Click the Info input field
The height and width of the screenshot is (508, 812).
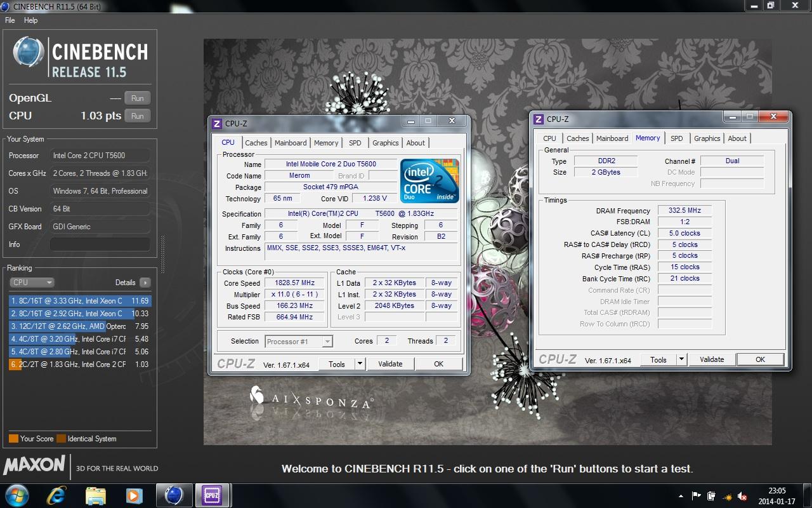tap(100, 244)
